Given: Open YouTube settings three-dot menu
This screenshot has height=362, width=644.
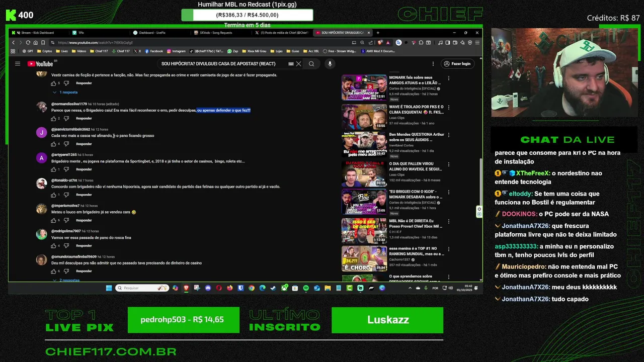Looking at the screenshot, I should pyautogui.click(x=433, y=64).
